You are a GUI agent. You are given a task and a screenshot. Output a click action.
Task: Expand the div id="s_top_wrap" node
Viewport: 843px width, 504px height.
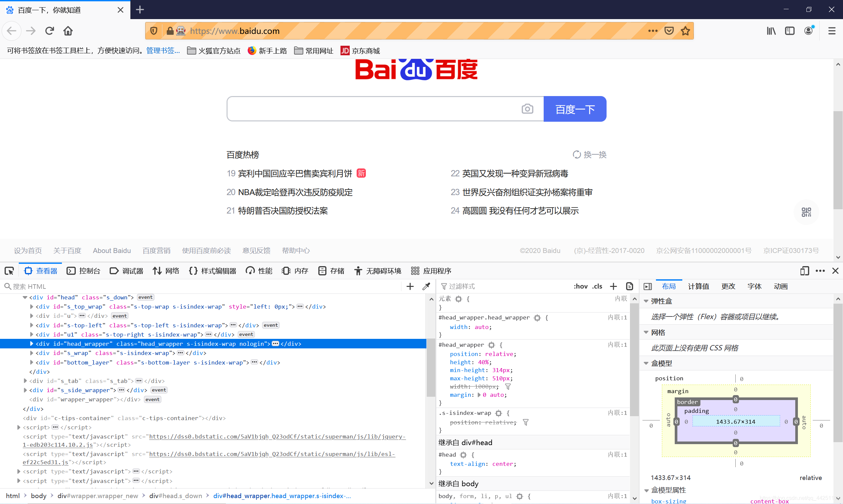pyautogui.click(x=32, y=307)
